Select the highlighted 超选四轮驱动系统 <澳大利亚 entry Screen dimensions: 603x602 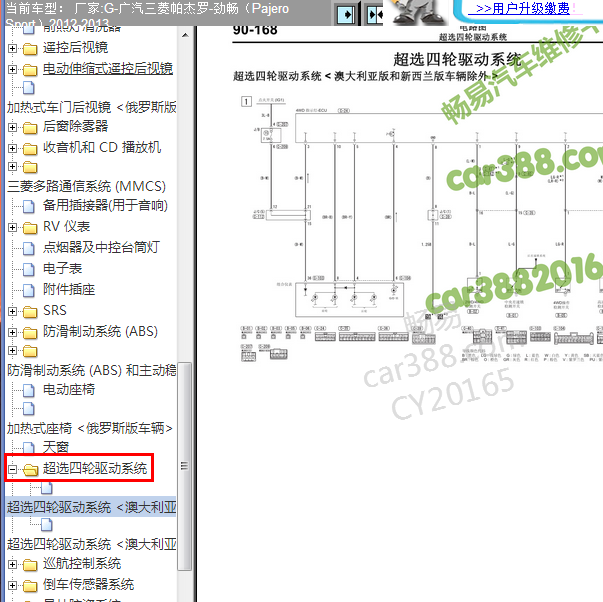coord(91,507)
